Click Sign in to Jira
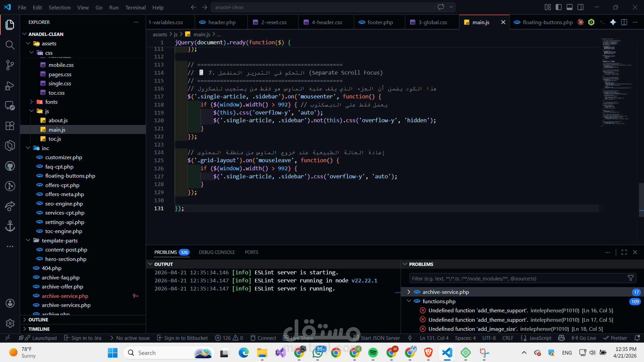The width and height of the screenshot is (644, 362). coord(83,338)
